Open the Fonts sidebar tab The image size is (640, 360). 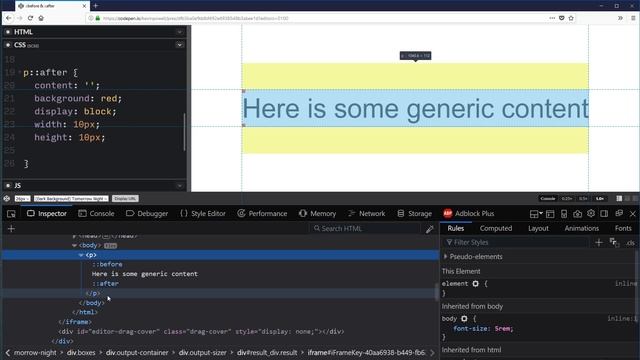tap(623, 228)
